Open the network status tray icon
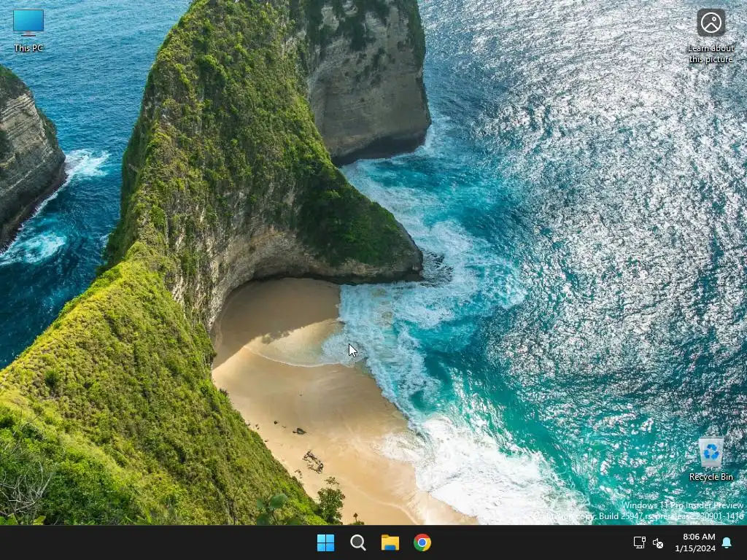The image size is (747, 560). (639, 542)
